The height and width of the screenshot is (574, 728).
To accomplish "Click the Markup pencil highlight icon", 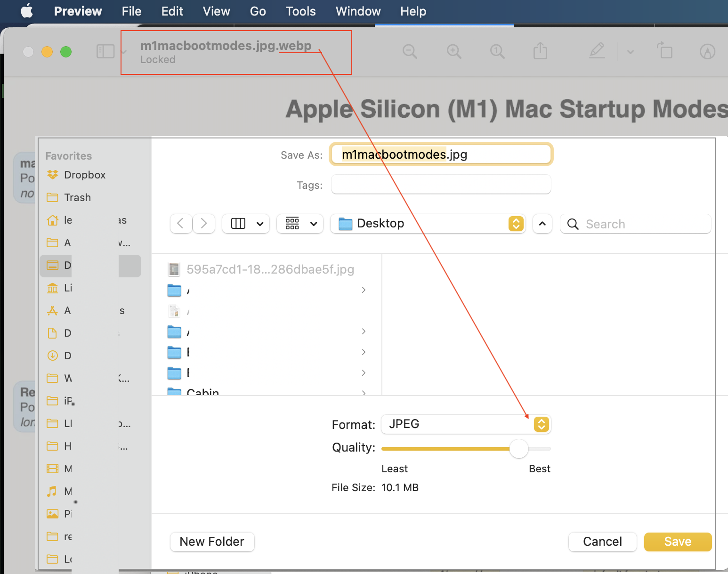I will tap(597, 51).
